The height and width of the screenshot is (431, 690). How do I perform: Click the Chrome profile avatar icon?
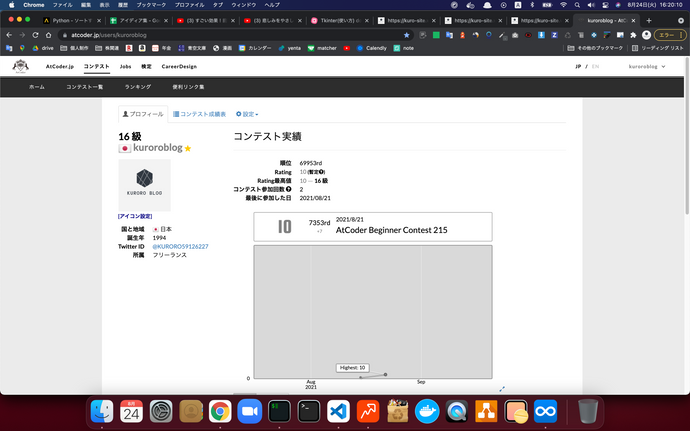coord(646,35)
